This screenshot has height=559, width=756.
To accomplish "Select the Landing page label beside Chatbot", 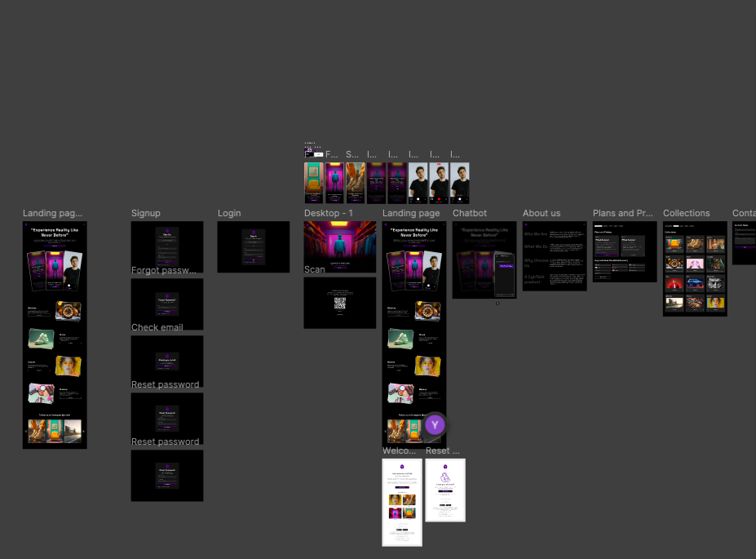I will [x=411, y=213].
